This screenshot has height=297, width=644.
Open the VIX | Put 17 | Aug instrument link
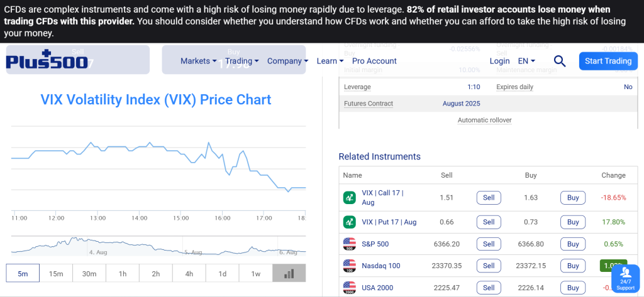pos(389,222)
